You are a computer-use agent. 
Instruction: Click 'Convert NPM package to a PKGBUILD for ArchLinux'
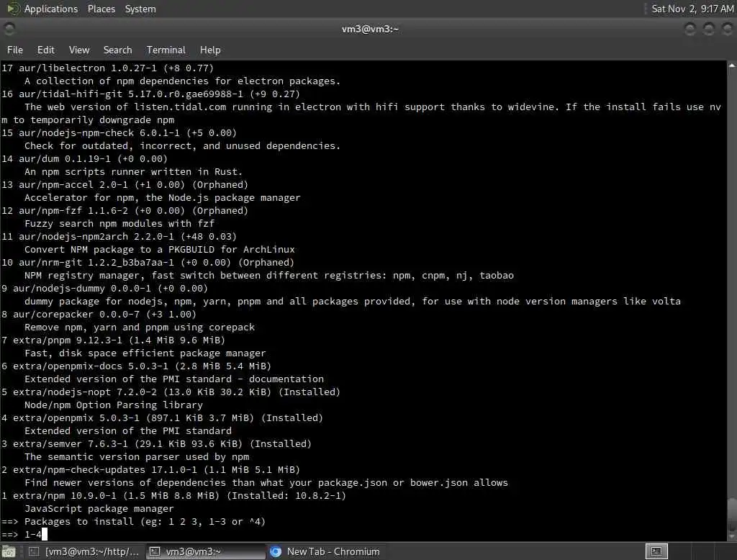(x=160, y=250)
